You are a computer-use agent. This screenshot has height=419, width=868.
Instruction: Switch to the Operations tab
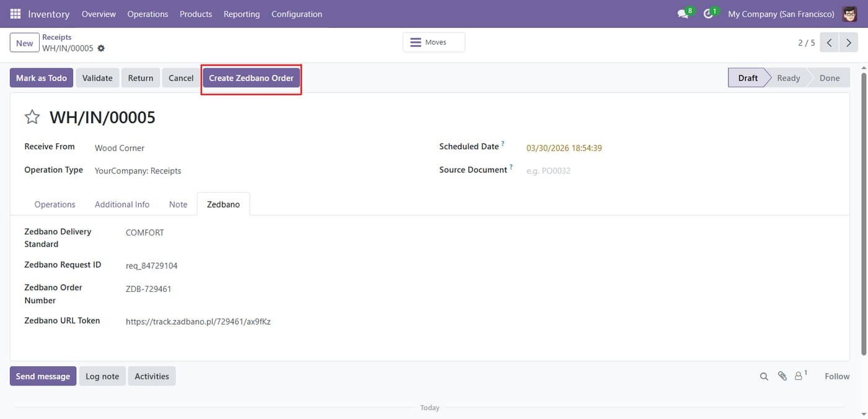[55, 205]
